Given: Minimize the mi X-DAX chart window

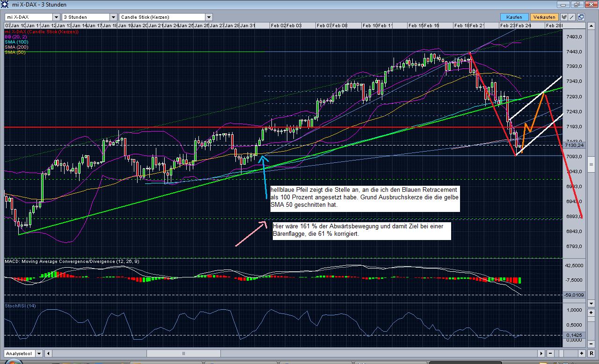Looking at the screenshot, I should (563, 5).
